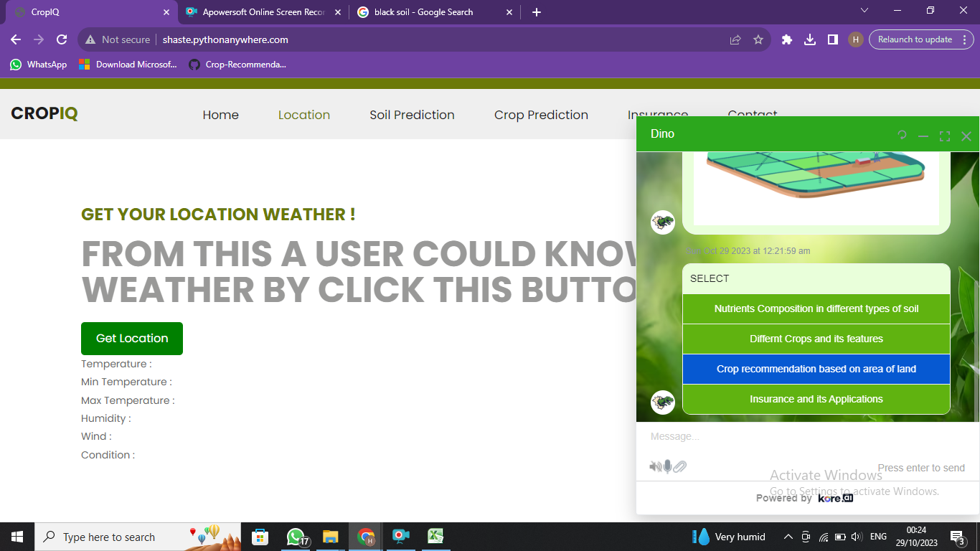Screen dimensions: 980x551
Task: Open the Windows Start menu
Action: coord(17,537)
